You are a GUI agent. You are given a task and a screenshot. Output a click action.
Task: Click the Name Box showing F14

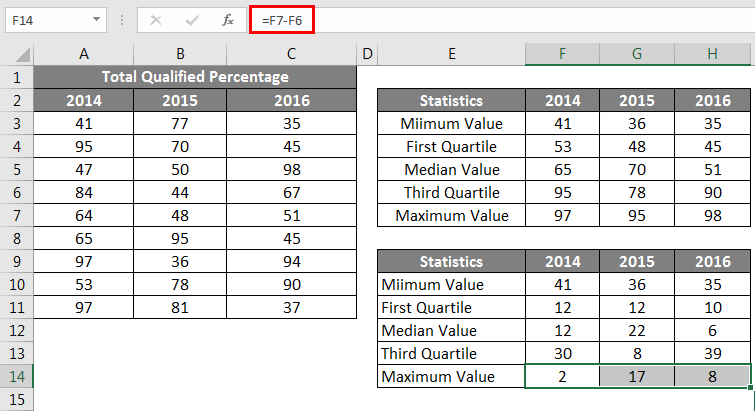56,20
